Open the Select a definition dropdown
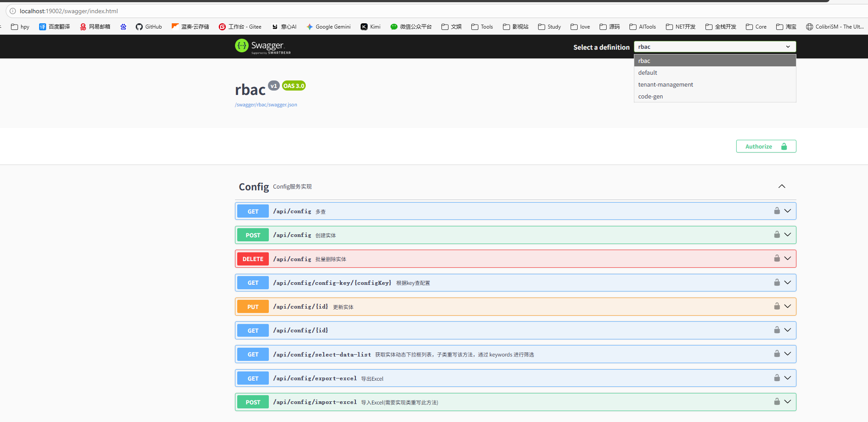The width and height of the screenshot is (868, 422). click(714, 47)
